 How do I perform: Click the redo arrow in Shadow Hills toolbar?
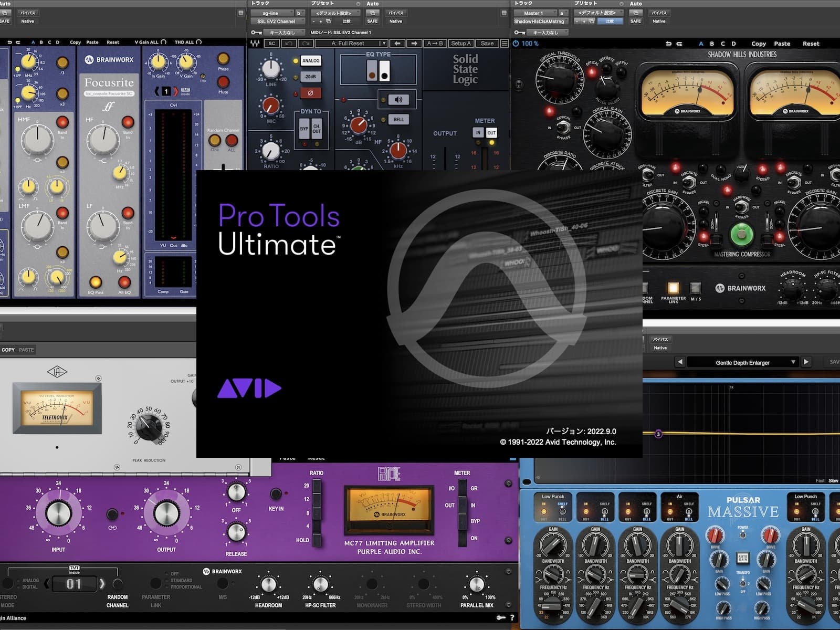tap(679, 44)
